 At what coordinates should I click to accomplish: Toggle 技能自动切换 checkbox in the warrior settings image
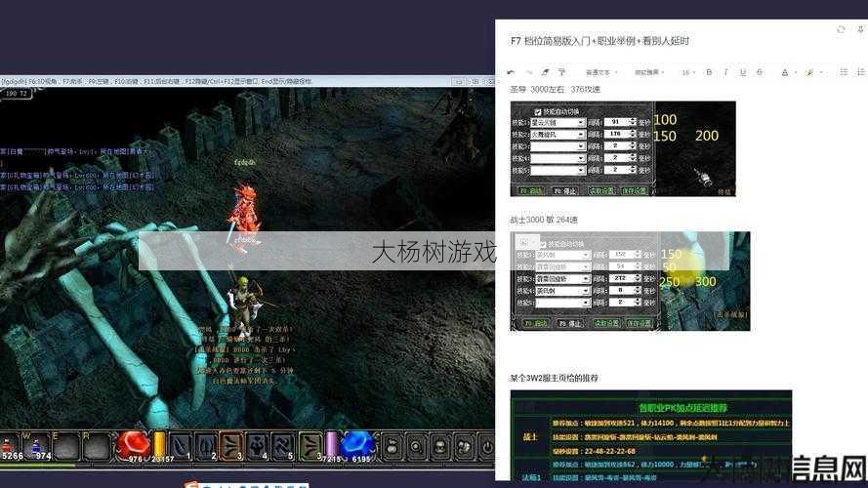click(543, 244)
